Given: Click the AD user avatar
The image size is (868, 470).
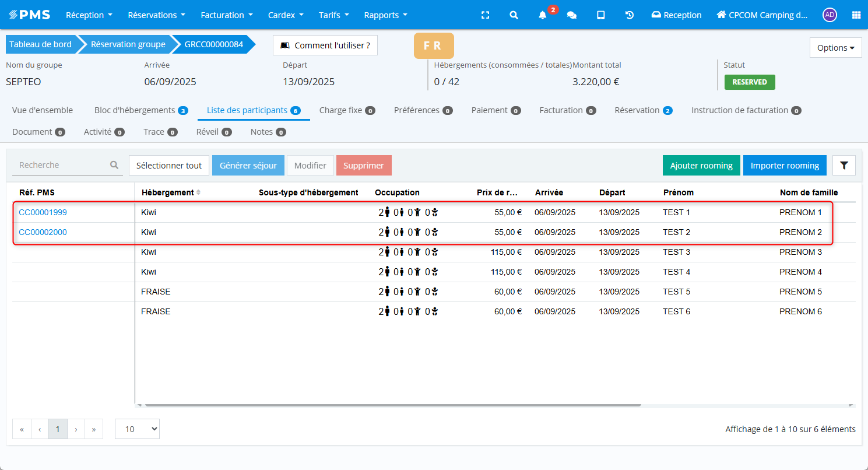Looking at the screenshot, I should pyautogui.click(x=829, y=15).
